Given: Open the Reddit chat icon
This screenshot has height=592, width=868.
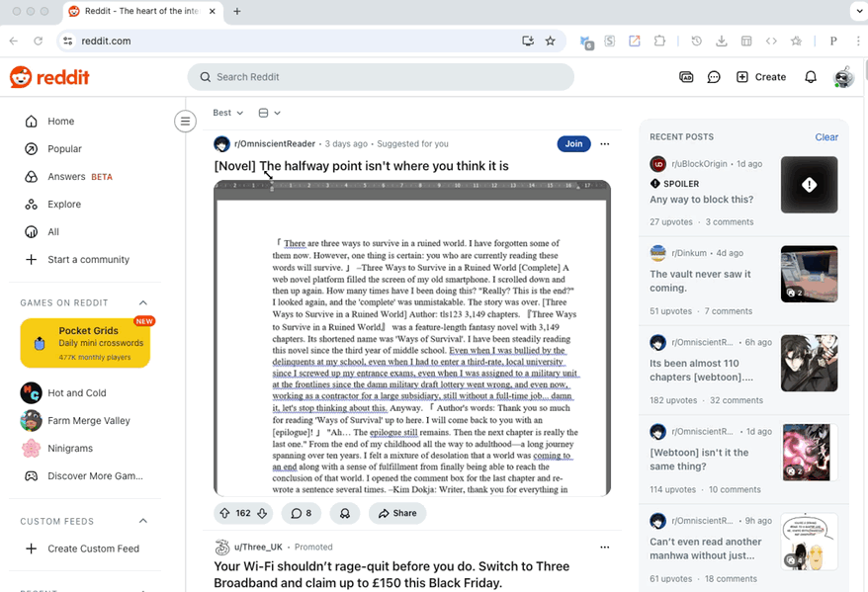Looking at the screenshot, I should coord(714,77).
